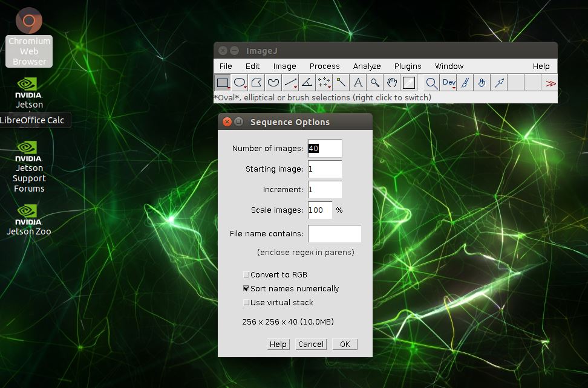Choose the Polygon selection tool
588x388 pixels.
256,83
